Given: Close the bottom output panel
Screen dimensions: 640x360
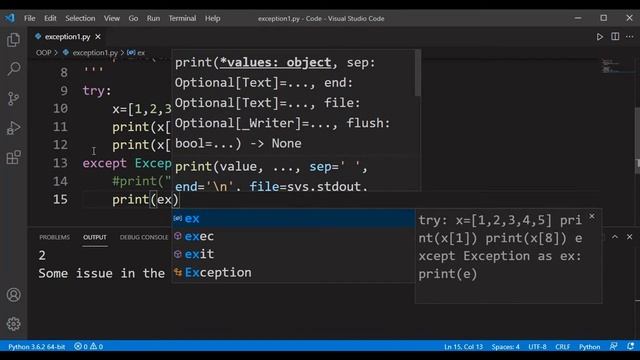Looking at the screenshot, I should pyautogui.click(x=629, y=237).
